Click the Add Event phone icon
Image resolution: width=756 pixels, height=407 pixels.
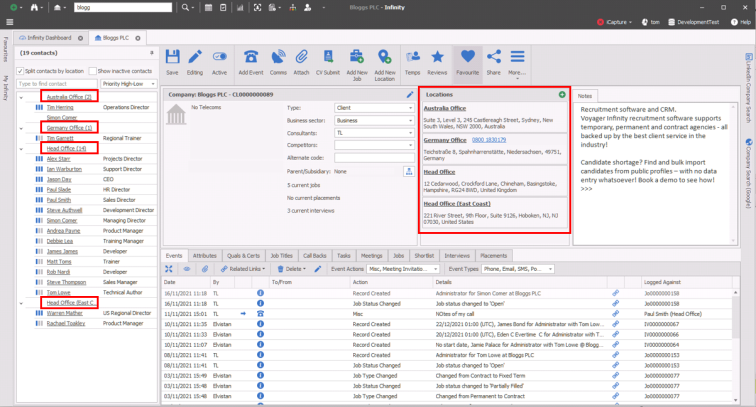pyautogui.click(x=251, y=58)
